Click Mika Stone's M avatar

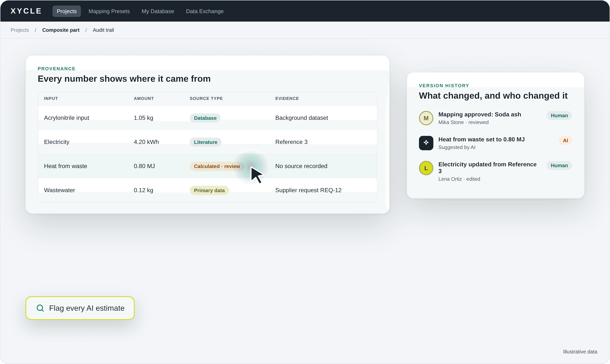[426, 118]
